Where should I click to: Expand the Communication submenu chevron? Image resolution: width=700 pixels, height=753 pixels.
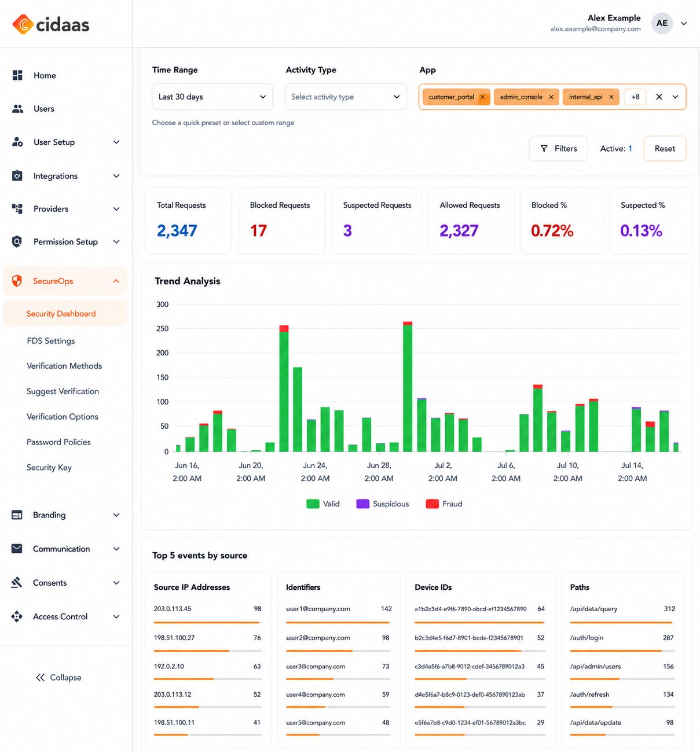tap(116, 549)
